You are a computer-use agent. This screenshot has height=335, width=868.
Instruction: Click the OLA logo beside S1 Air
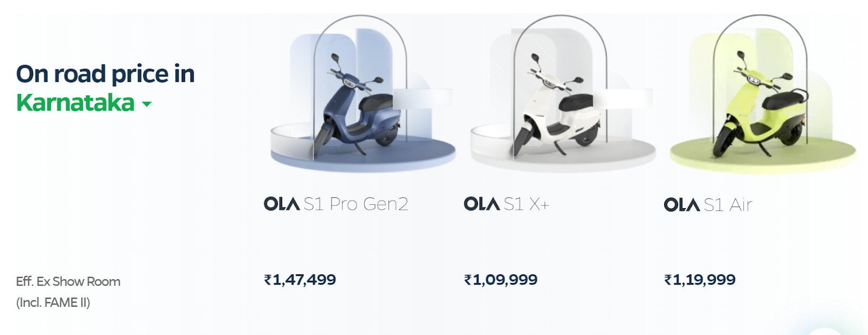coord(681,205)
